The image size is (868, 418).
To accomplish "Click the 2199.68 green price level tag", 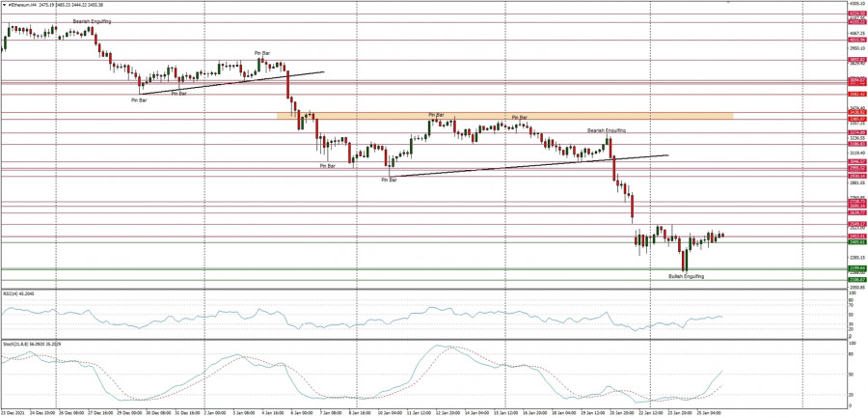I will tap(857, 268).
